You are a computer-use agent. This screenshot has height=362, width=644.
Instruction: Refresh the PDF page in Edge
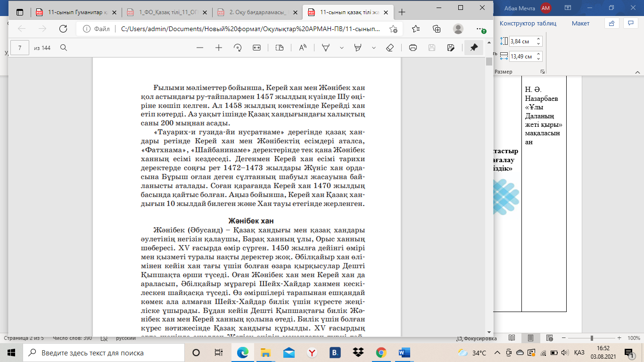(63, 29)
